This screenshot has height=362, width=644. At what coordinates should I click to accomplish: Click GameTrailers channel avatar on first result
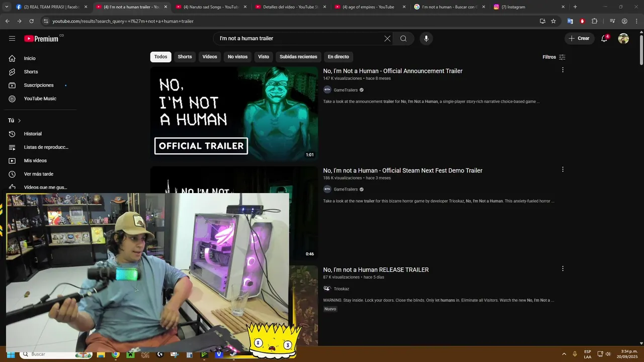click(327, 90)
